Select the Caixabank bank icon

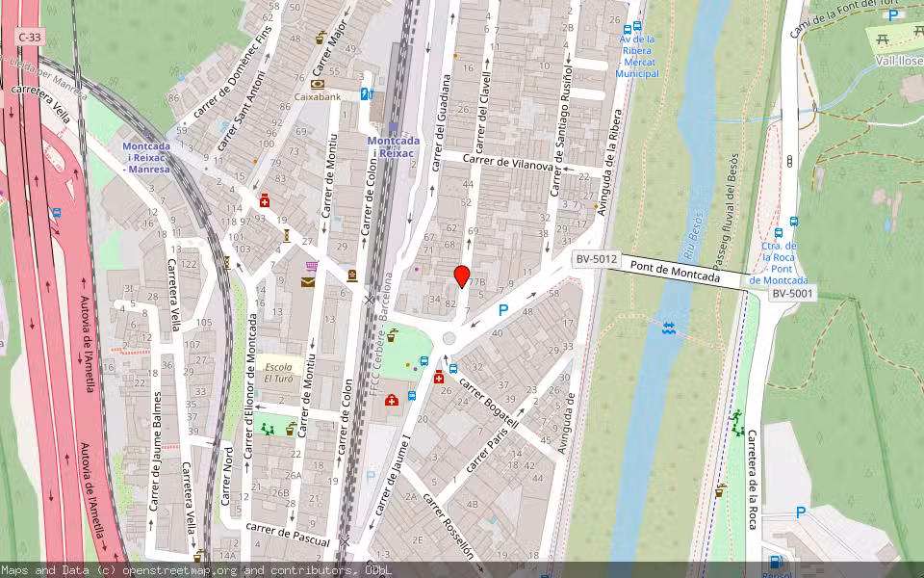coord(318,85)
